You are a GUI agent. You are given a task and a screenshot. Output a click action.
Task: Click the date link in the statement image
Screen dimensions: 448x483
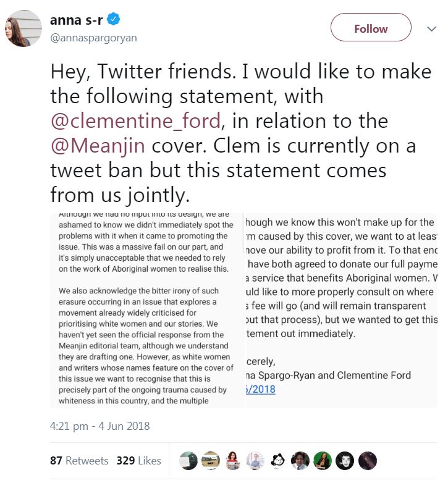(x=261, y=389)
